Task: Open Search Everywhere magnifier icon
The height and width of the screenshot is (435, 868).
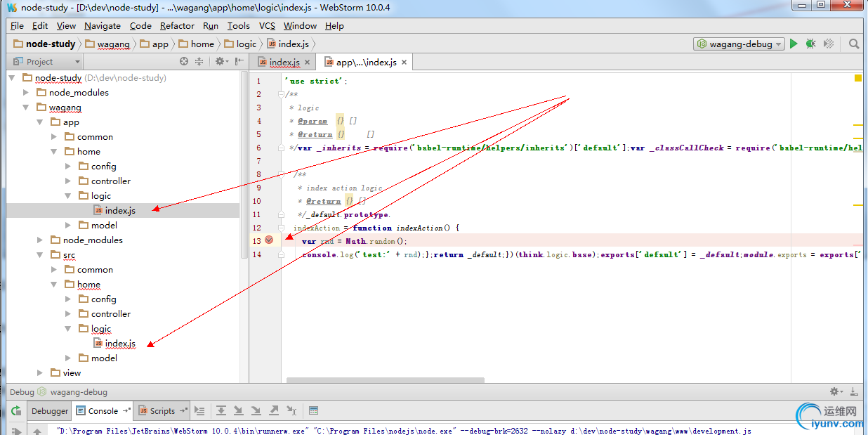Action: (854, 44)
